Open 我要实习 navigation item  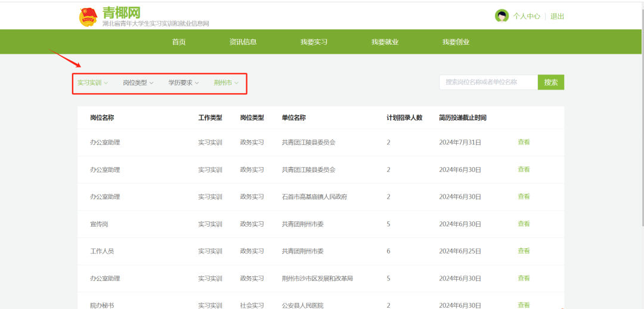pyautogui.click(x=314, y=42)
